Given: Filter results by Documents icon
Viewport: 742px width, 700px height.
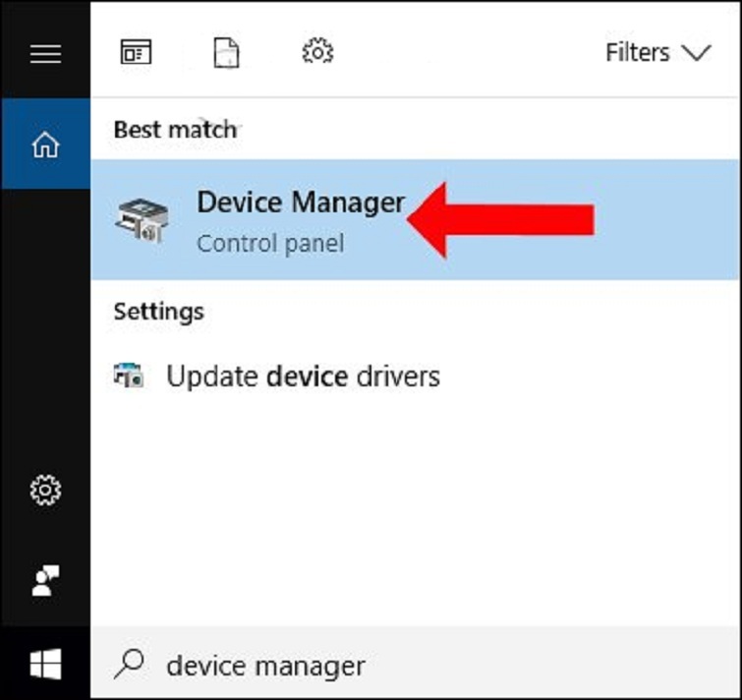Looking at the screenshot, I should pos(226,52).
